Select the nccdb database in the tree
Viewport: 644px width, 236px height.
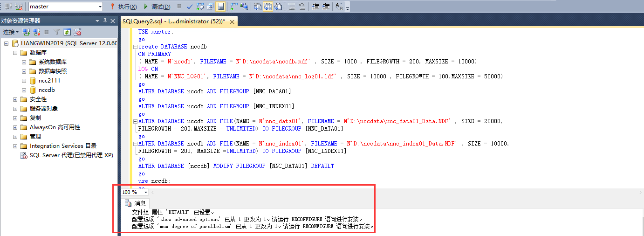pos(47,90)
